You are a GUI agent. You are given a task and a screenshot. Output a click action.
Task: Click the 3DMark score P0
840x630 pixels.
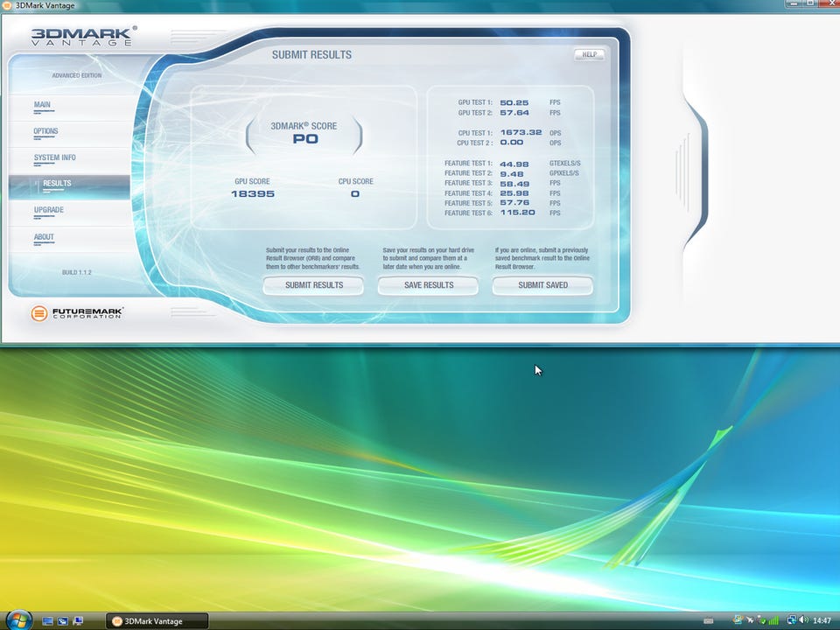coord(305,139)
